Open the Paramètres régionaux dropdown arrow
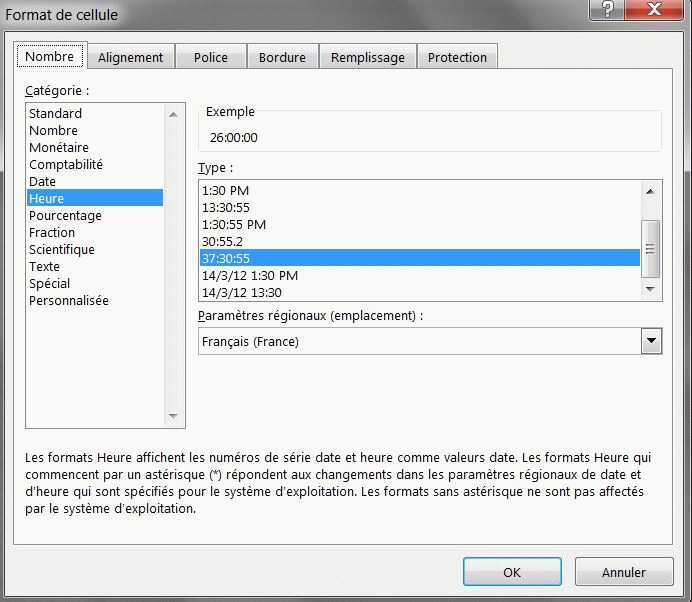 [651, 341]
